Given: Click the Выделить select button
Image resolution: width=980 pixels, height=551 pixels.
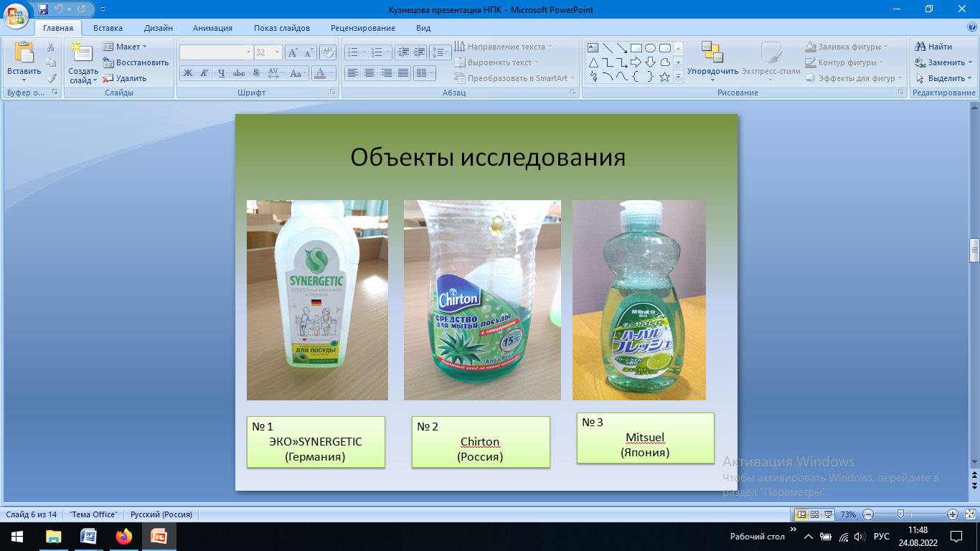Looking at the screenshot, I should tap(943, 78).
